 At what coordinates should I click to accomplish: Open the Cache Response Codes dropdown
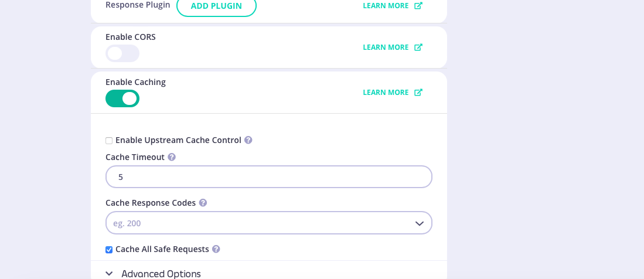(258, 223)
